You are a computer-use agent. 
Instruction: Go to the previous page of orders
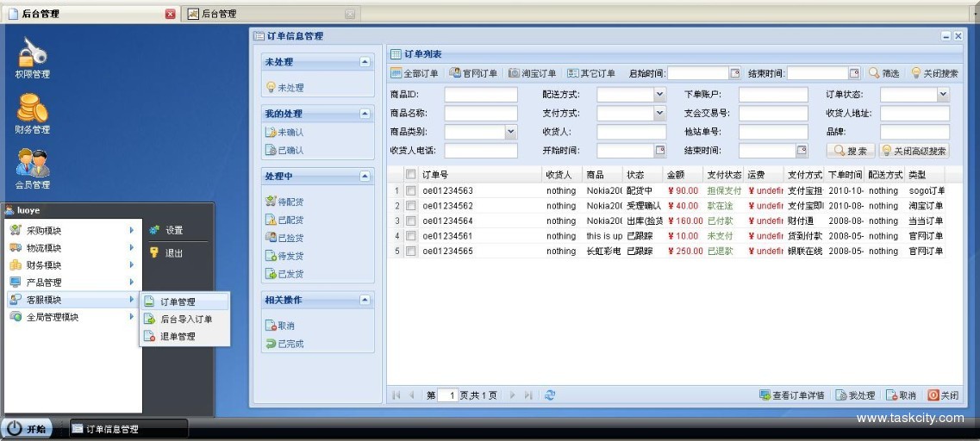[411, 394]
